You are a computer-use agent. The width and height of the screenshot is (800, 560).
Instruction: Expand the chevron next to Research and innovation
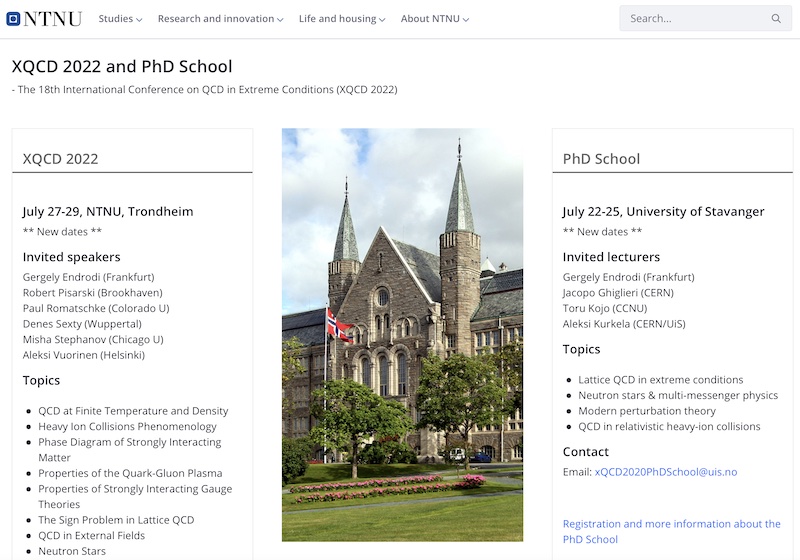pyautogui.click(x=280, y=20)
